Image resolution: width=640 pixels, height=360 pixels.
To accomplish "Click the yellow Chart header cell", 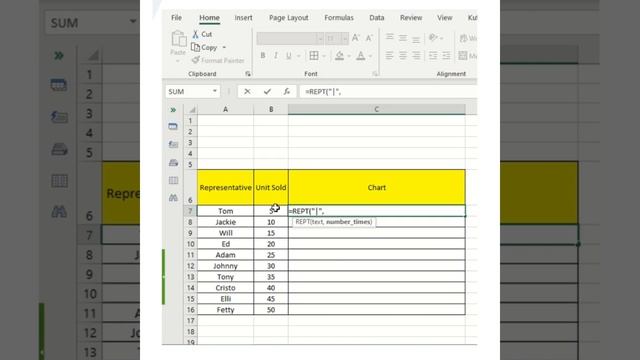I will click(376, 187).
